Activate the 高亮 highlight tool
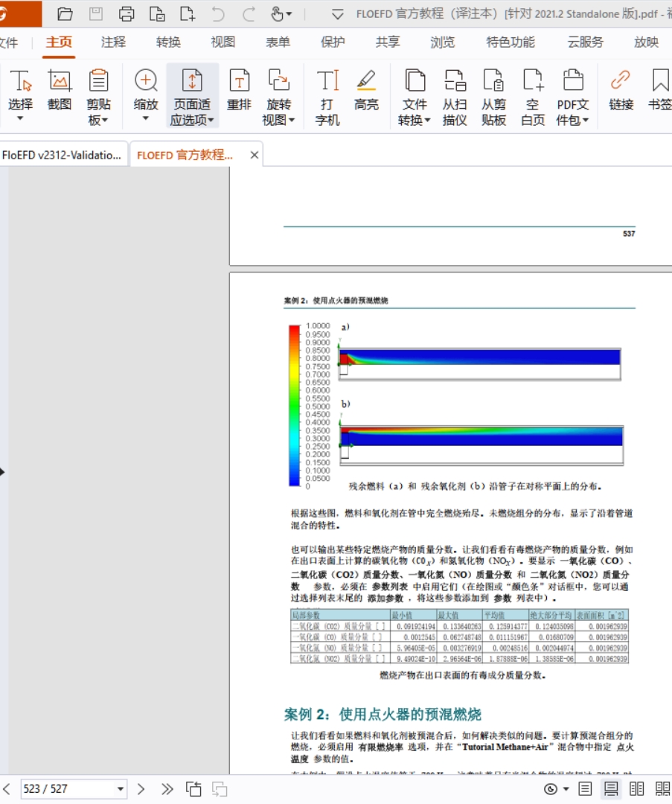Image resolution: width=672 pixels, height=804 pixels. tap(366, 93)
